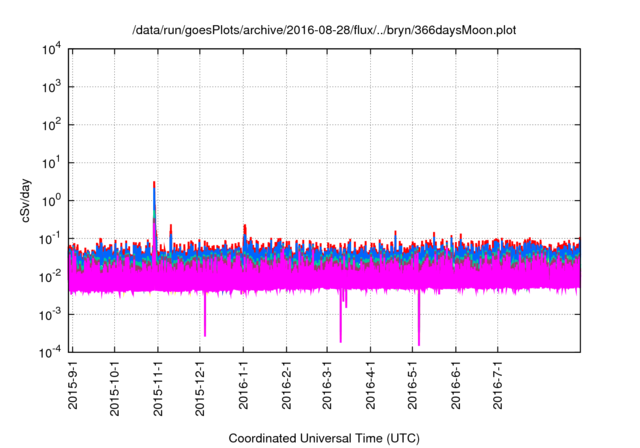Click the 2016-3-1 date tick label
Screen dimensions: 640x448
pyautogui.click(x=327, y=386)
